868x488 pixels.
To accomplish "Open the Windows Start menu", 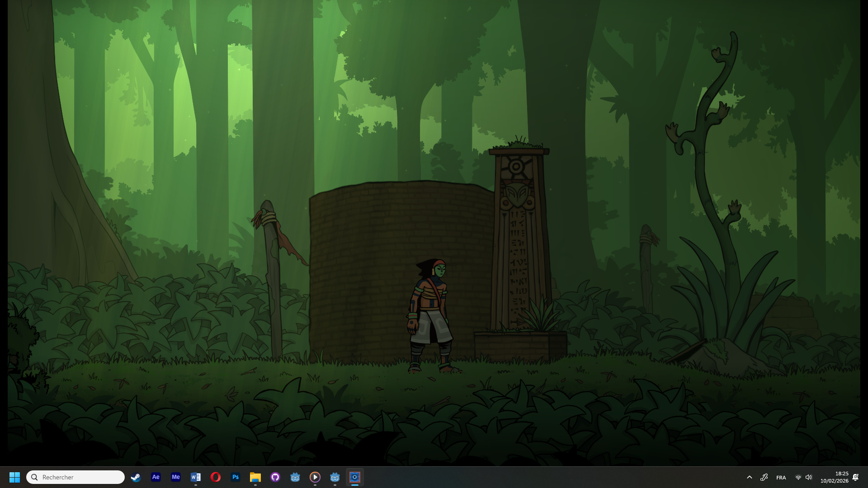I will (14, 477).
